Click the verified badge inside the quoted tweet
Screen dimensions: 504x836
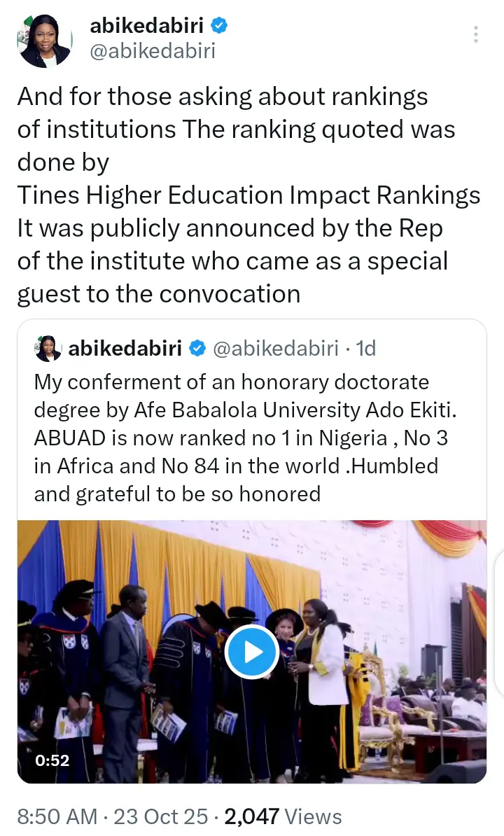[197, 348]
